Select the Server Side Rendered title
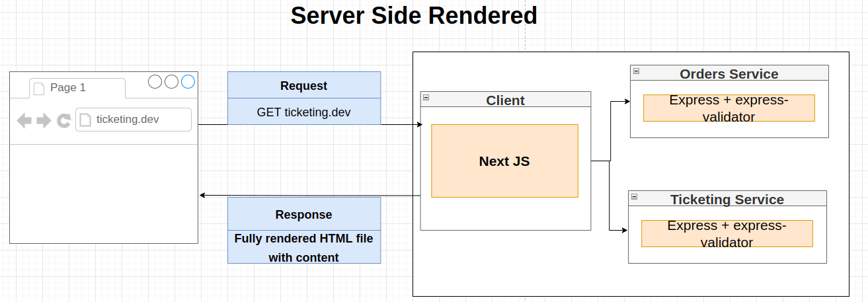 (x=414, y=15)
